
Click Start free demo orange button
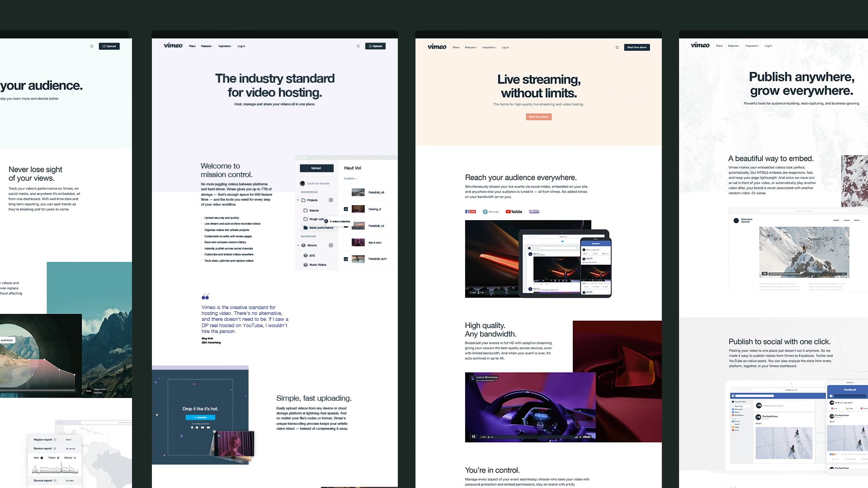538,116
